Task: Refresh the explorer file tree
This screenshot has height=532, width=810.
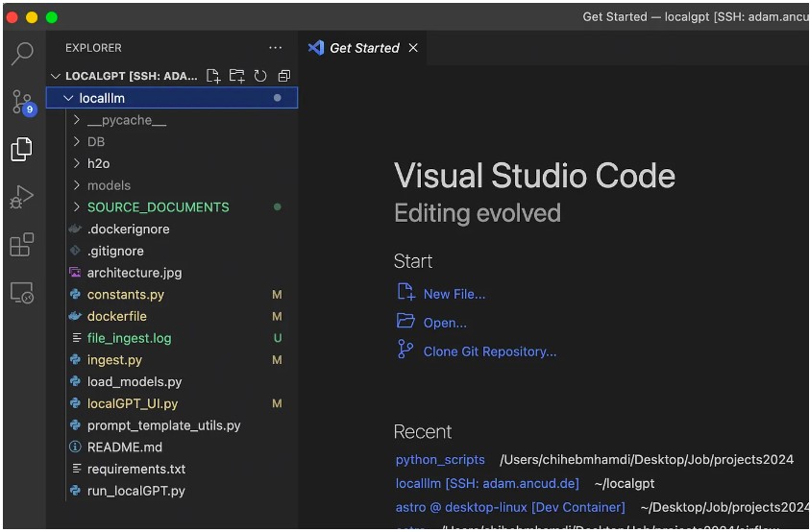Action: [x=259, y=76]
